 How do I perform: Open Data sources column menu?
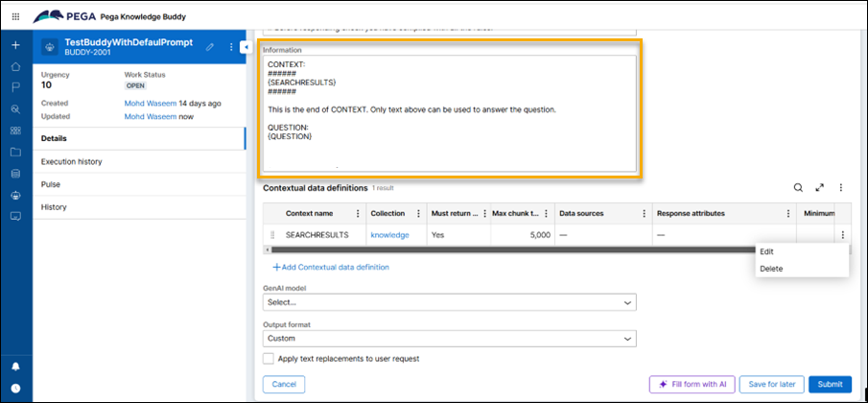[644, 213]
